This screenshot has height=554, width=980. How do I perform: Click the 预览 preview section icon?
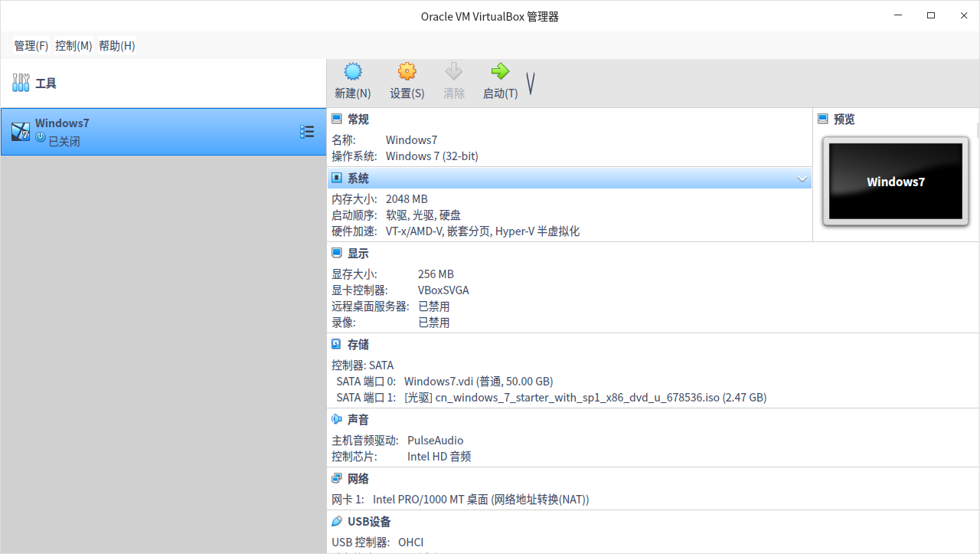click(823, 119)
